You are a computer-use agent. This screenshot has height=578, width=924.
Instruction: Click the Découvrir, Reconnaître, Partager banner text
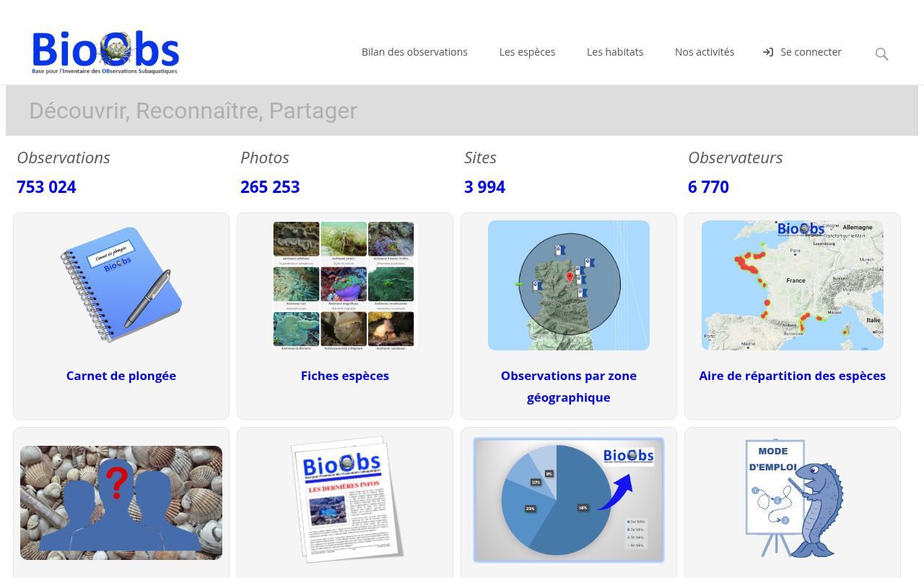[193, 111]
